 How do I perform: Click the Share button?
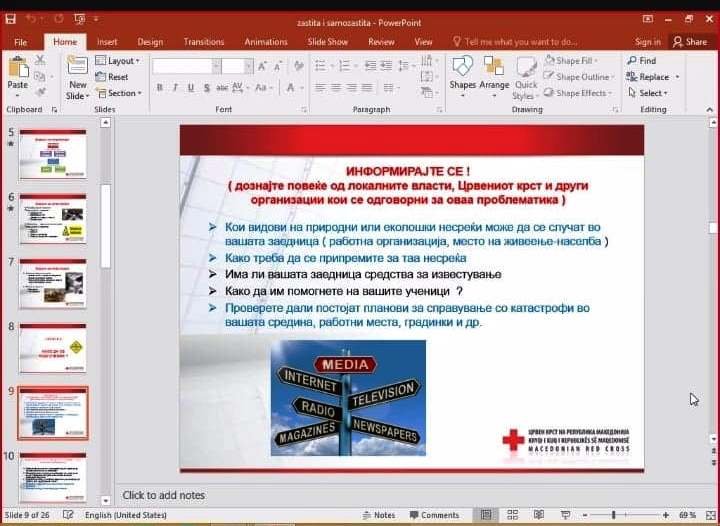[x=690, y=42]
